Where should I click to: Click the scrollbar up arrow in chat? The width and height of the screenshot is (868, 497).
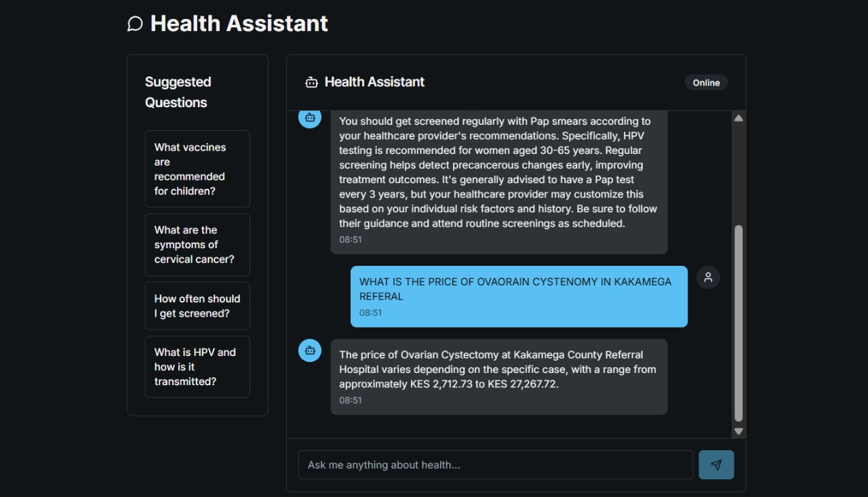[x=738, y=118]
